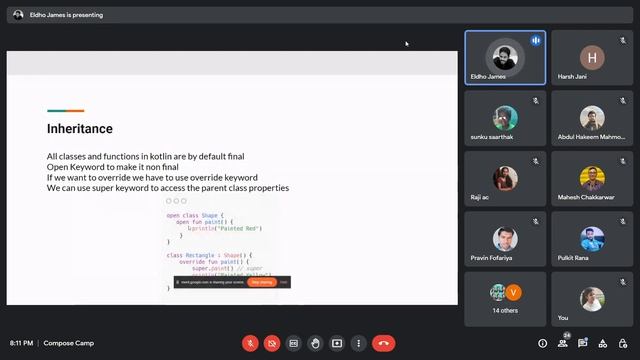Turn on the camera button

tap(272, 343)
